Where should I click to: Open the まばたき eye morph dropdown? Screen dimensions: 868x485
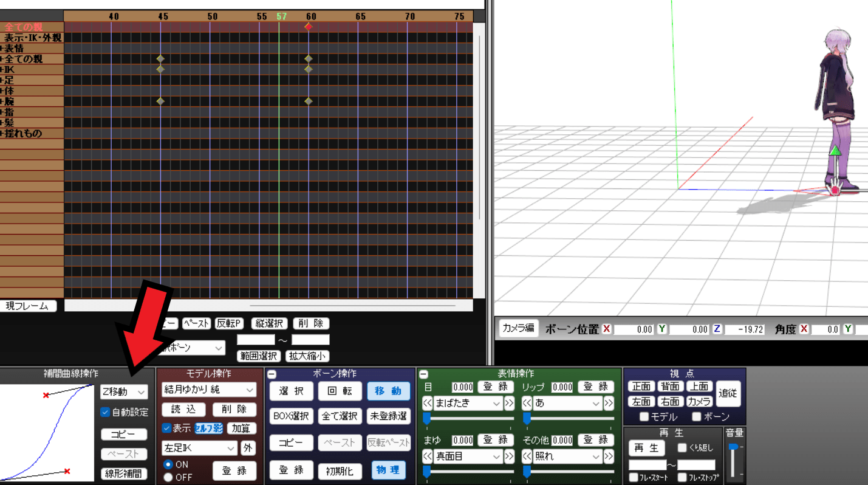(467, 404)
